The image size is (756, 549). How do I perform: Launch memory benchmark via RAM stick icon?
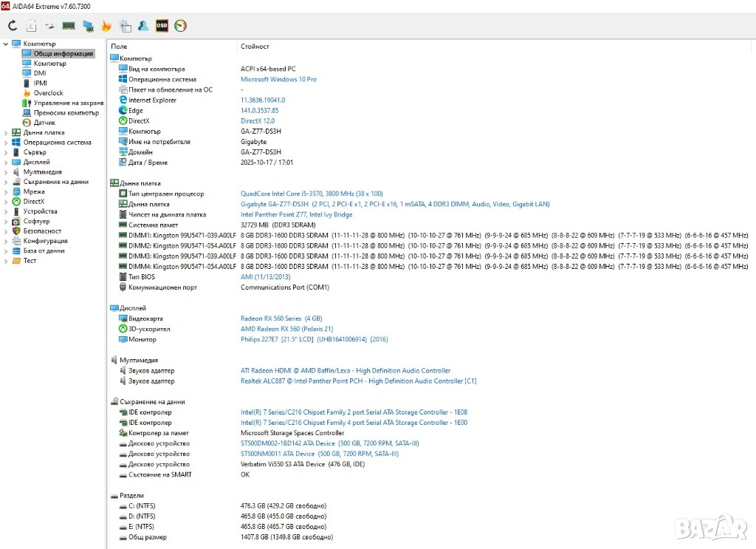pyautogui.click(x=69, y=26)
